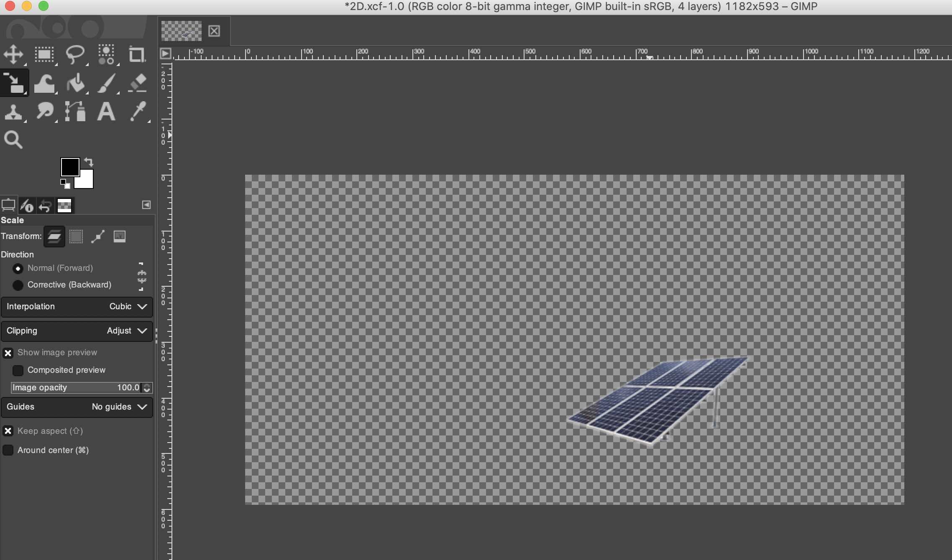
Task: Click the Image opacity stepper arrows
Action: [147, 388]
